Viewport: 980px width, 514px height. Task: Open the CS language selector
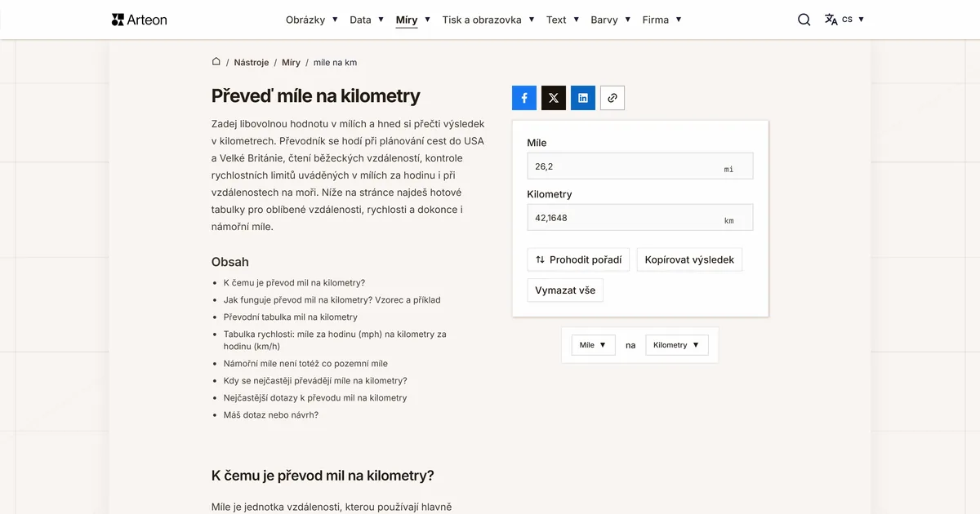(853, 20)
